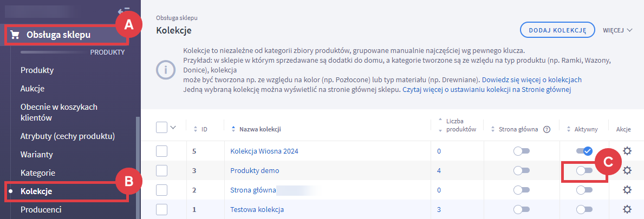644x219 pixels.
Task: Turn on Strona główna toggle for Produkty demo
Action: [x=522, y=171]
